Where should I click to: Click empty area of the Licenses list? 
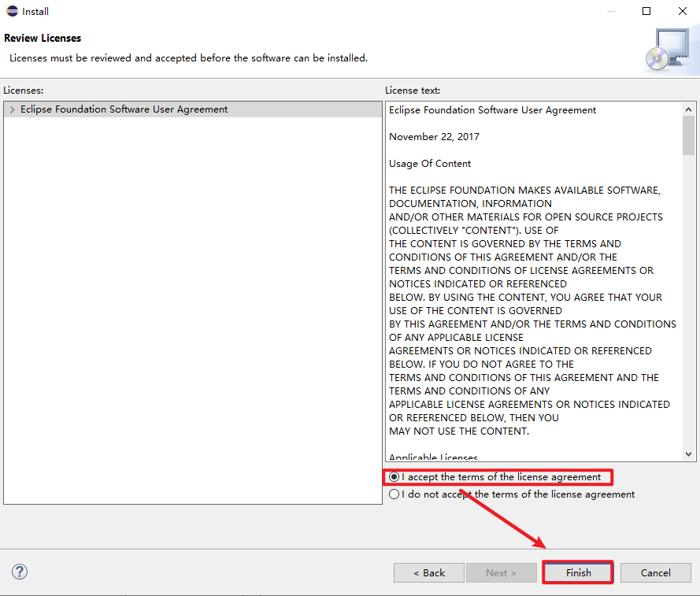192,315
